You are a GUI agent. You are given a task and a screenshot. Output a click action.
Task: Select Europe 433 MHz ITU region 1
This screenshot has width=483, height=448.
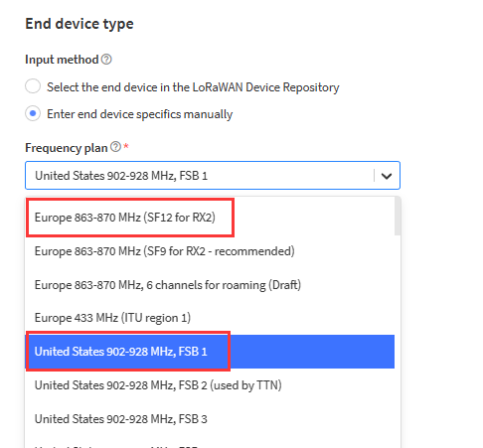tap(210, 318)
